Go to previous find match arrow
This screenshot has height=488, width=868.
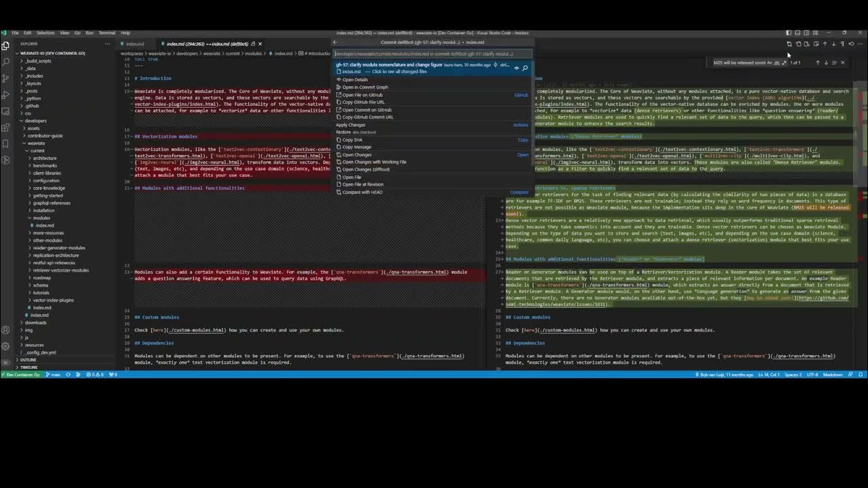click(817, 62)
